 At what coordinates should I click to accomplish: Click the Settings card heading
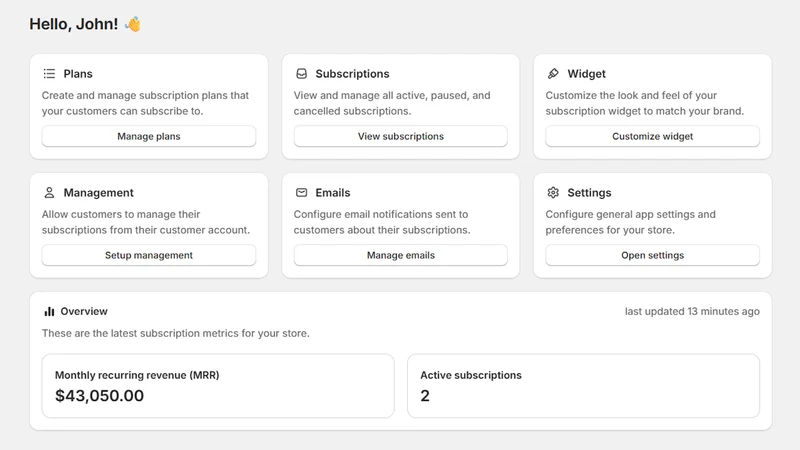589,193
